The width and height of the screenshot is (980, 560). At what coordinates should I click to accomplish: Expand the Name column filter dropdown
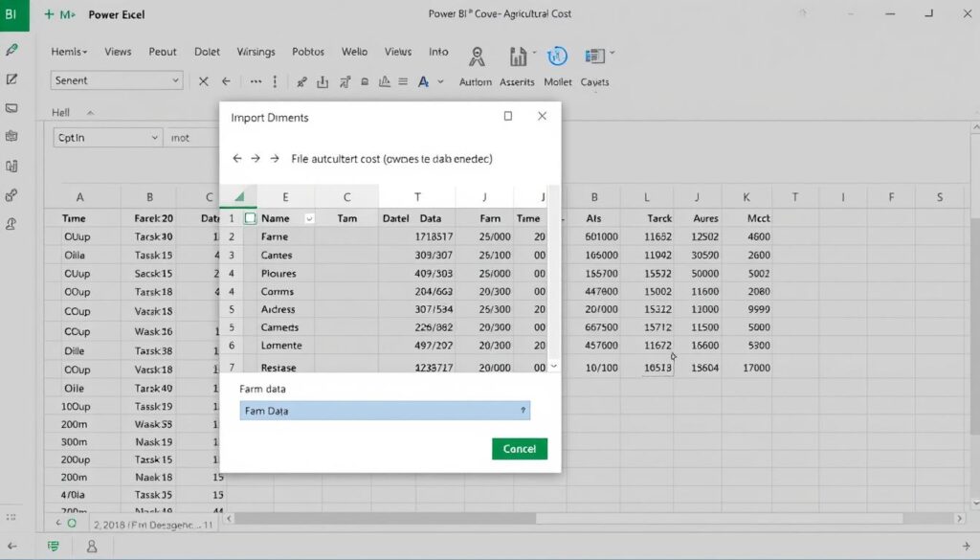[x=310, y=218]
